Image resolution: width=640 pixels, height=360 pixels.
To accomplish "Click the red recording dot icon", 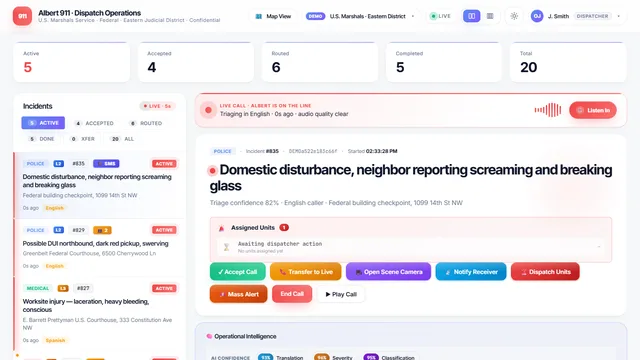I will pyautogui.click(x=208, y=110).
